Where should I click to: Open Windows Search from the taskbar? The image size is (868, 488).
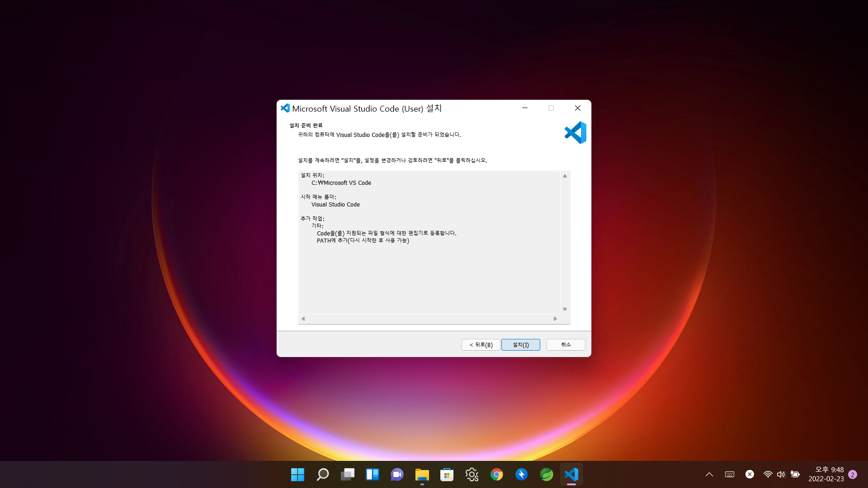322,474
